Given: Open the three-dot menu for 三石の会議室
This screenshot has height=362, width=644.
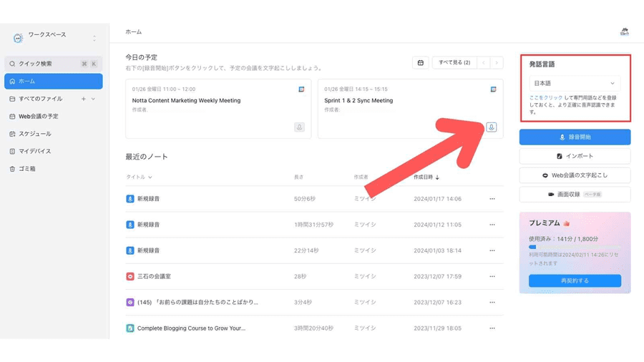Looking at the screenshot, I should 492,276.
